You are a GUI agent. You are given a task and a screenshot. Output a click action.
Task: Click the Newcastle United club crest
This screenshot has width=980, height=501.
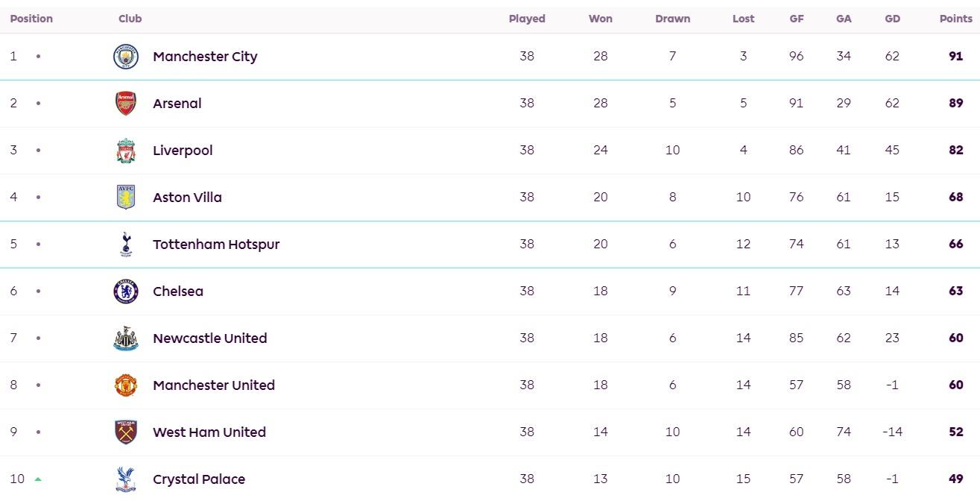pyautogui.click(x=126, y=338)
